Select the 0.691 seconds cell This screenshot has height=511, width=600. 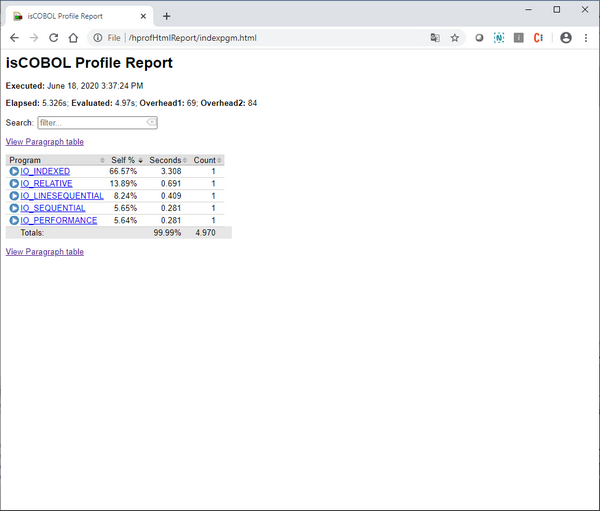click(x=171, y=183)
